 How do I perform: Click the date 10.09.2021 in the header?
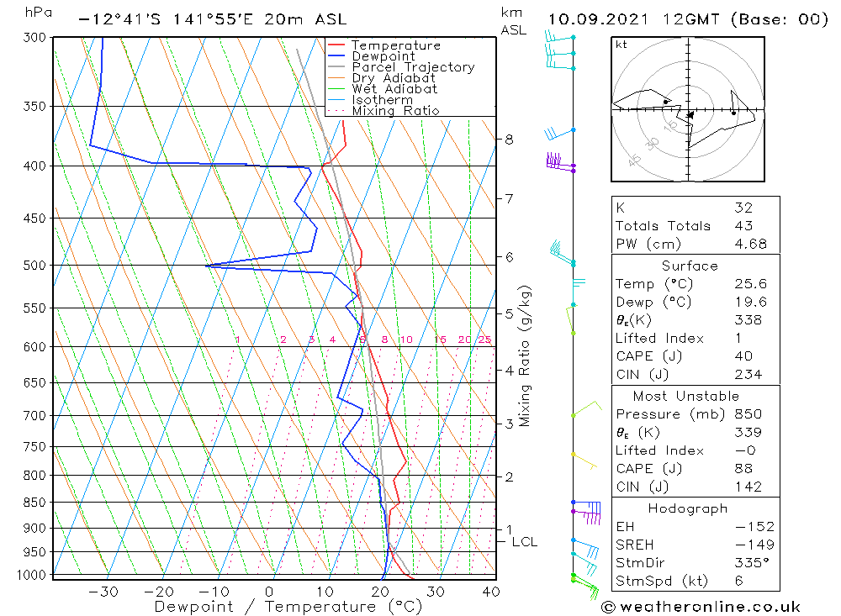click(x=598, y=19)
